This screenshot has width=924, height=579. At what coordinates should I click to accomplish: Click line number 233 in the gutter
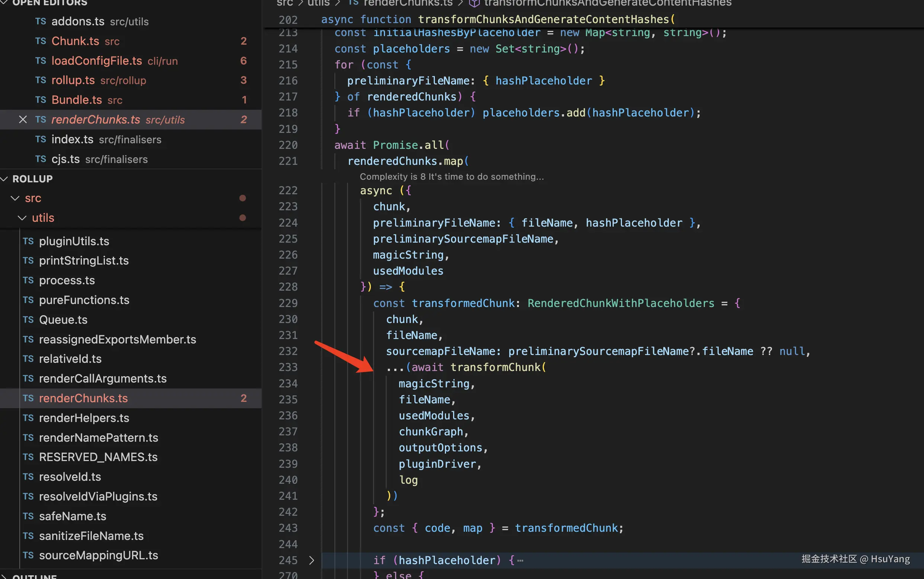(x=288, y=367)
